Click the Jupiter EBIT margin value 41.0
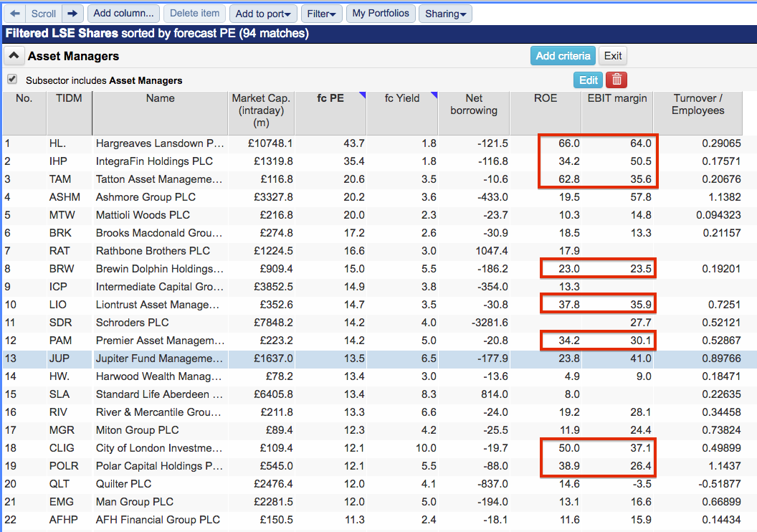757x532 pixels. 641,358
